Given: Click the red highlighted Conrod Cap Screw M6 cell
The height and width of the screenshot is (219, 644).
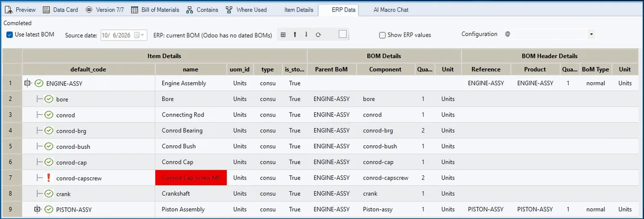Looking at the screenshot, I should [x=191, y=178].
